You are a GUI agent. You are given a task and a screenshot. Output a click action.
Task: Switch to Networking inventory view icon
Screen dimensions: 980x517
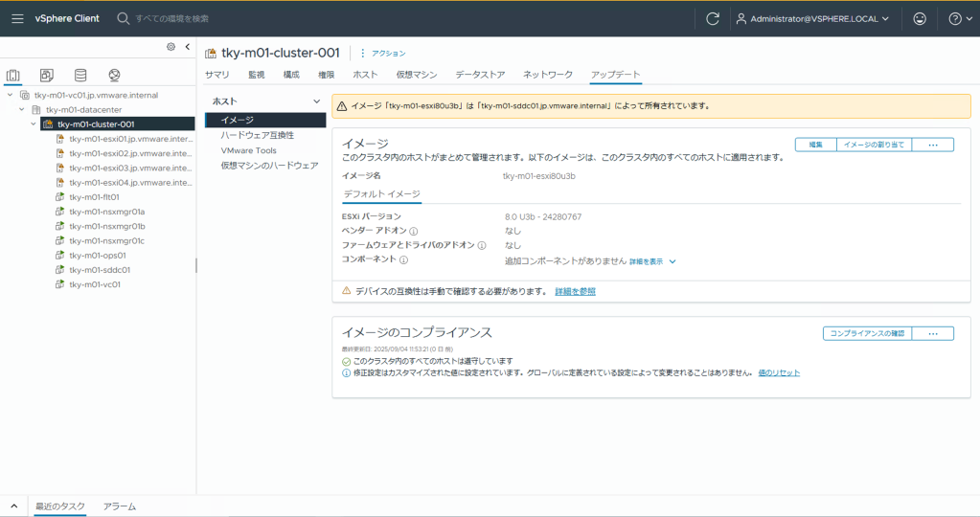point(114,75)
